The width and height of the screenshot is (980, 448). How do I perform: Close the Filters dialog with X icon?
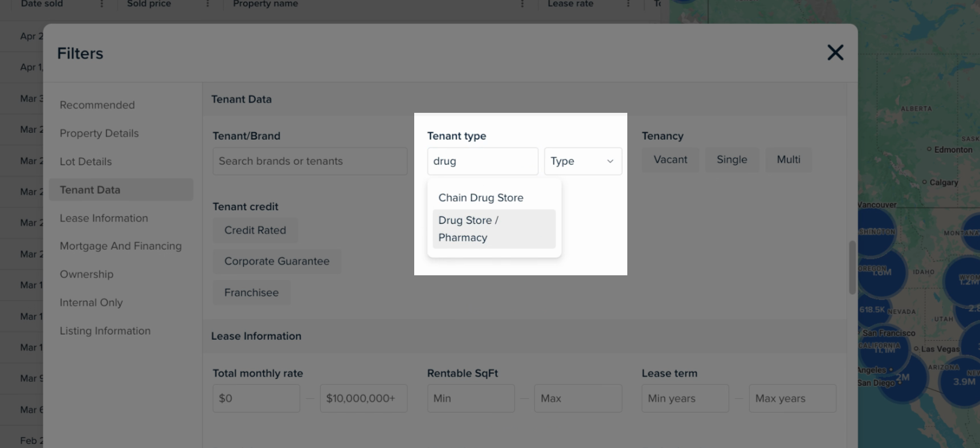pyautogui.click(x=835, y=53)
